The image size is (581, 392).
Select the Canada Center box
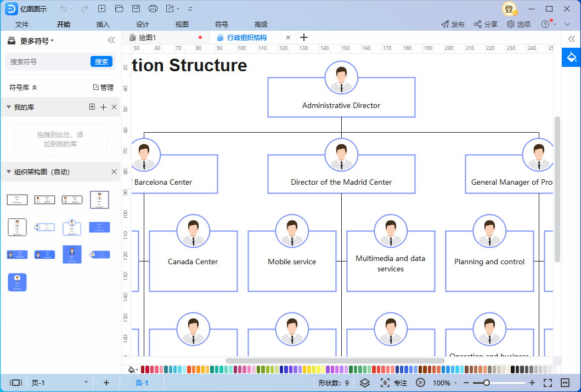(193, 262)
